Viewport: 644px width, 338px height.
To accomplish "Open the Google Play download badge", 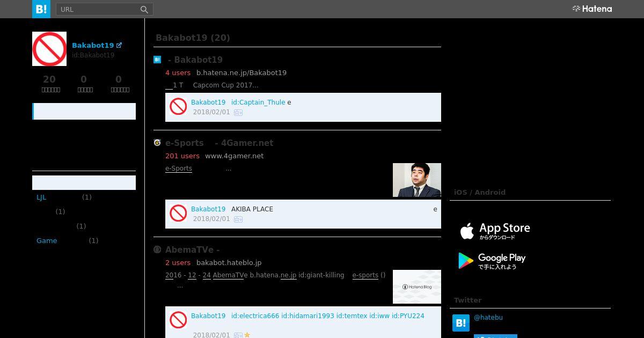I will [492, 261].
